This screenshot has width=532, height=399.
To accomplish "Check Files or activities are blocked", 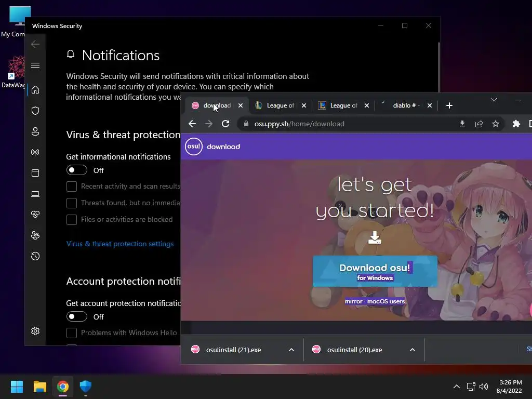I will click(72, 220).
